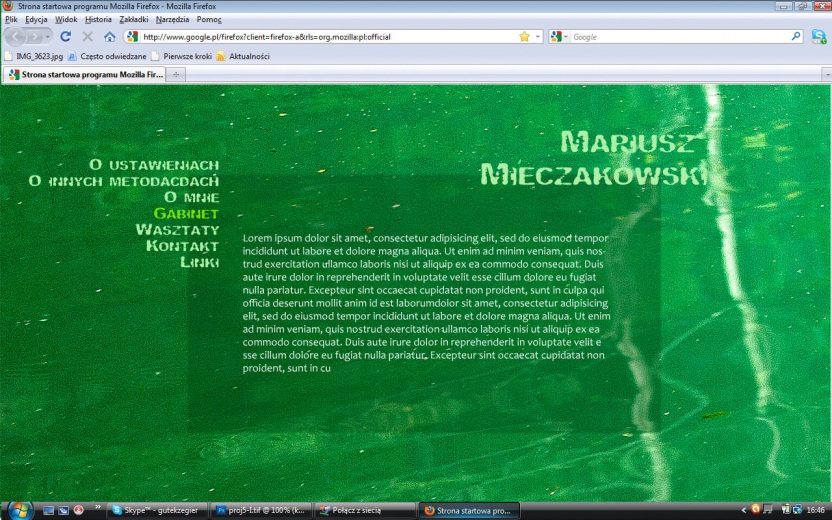Open the Historia menu
The width and height of the screenshot is (832, 520).
(x=98, y=19)
